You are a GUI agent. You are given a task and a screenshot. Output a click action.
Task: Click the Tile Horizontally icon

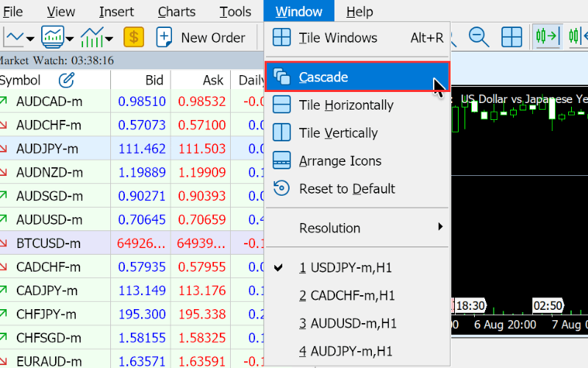tap(282, 105)
